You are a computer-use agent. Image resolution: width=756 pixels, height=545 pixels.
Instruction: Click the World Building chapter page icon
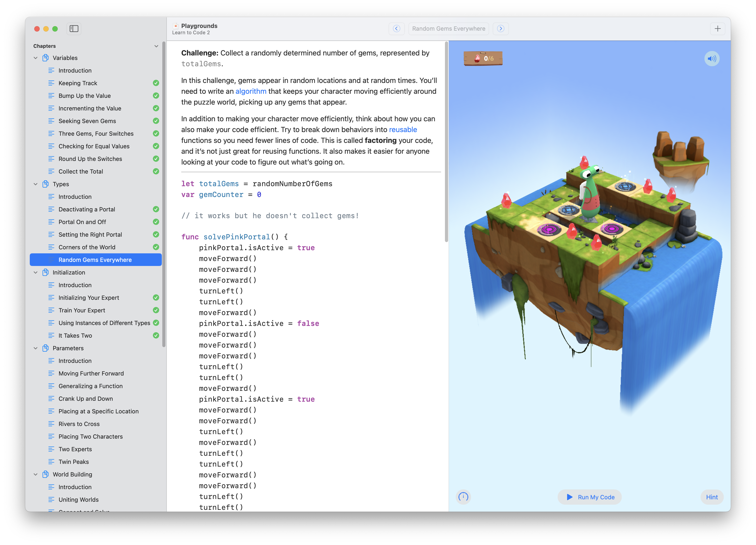(x=46, y=474)
